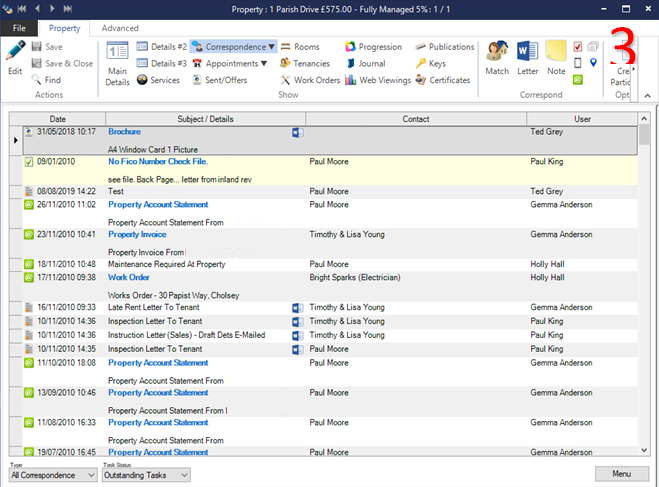The width and height of the screenshot is (659, 487).
Task: Switch to the Advanced tab
Action: click(120, 28)
